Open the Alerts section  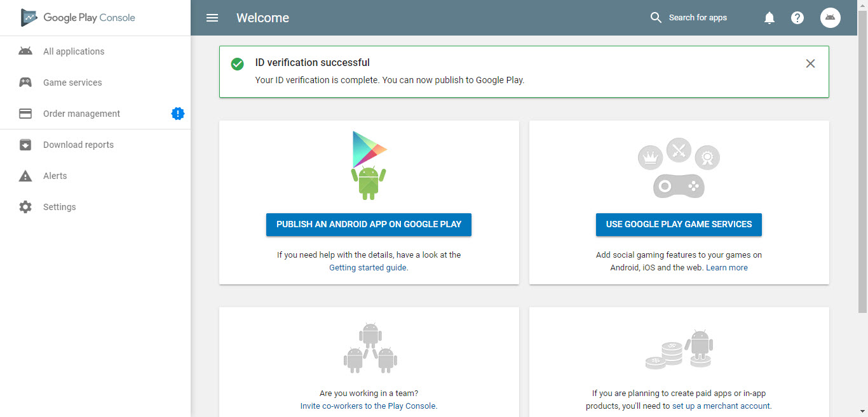(55, 176)
